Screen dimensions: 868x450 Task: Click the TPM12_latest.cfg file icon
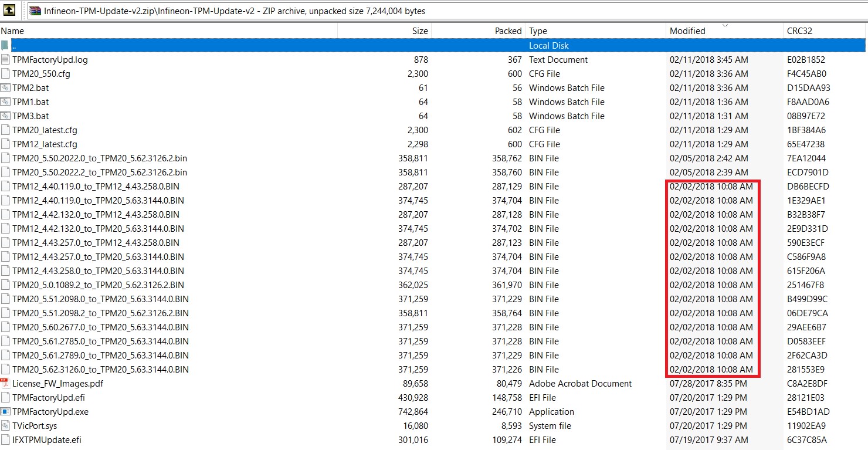(5, 144)
